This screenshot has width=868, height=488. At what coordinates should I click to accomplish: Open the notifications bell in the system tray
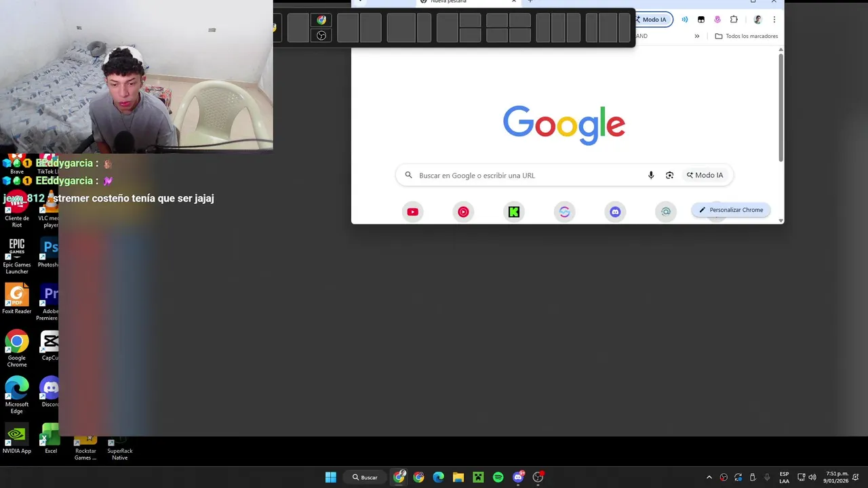857,477
